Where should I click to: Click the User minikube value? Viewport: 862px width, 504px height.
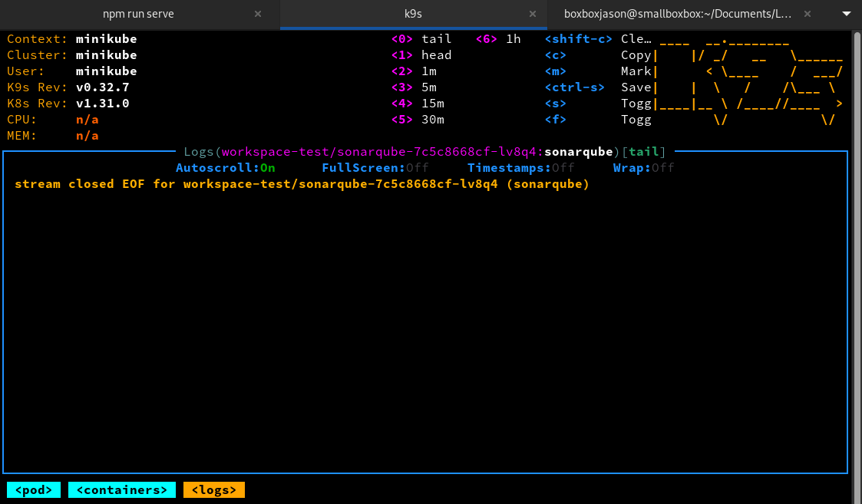pyautogui.click(x=106, y=71)
